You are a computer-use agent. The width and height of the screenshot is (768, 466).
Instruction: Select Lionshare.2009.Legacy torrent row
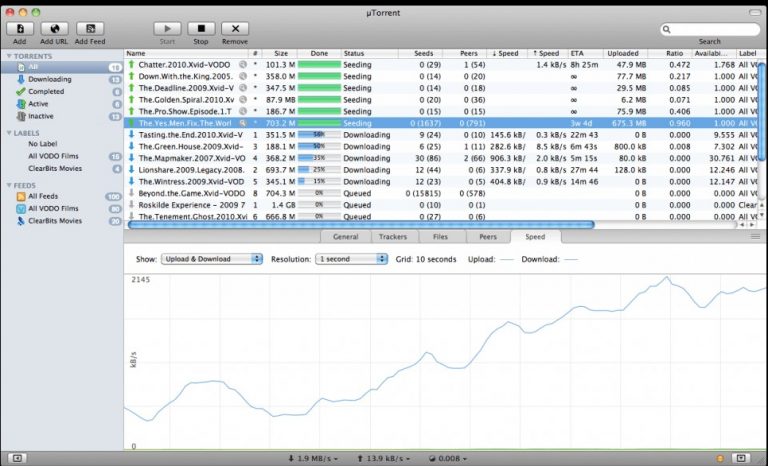(441, 170)
